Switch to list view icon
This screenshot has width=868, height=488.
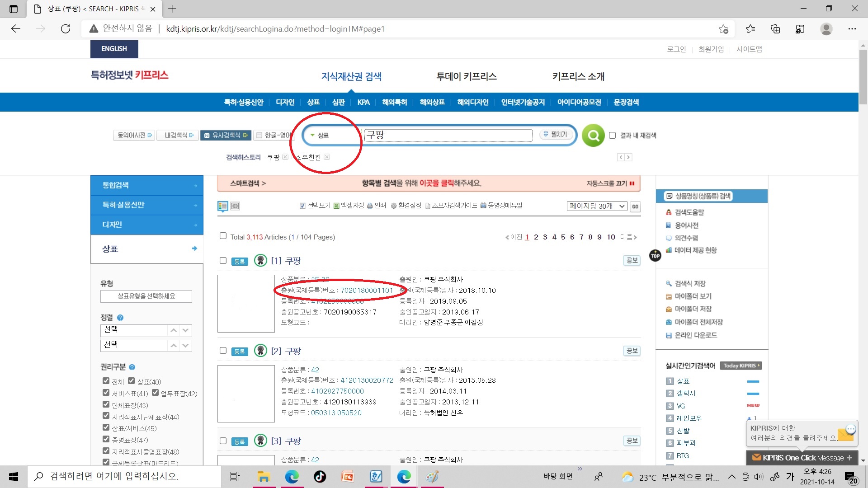pyautogui.click(x=222, y=206)
